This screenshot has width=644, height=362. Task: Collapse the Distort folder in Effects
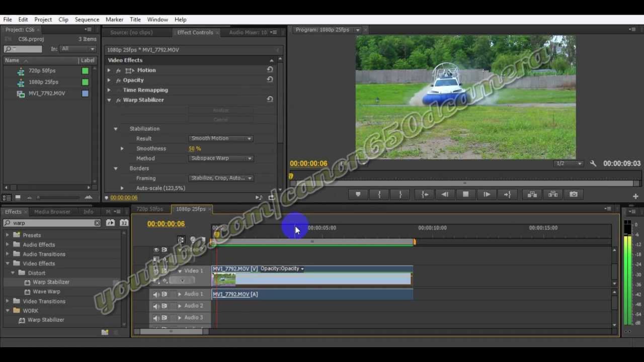[x=13, y=273]
